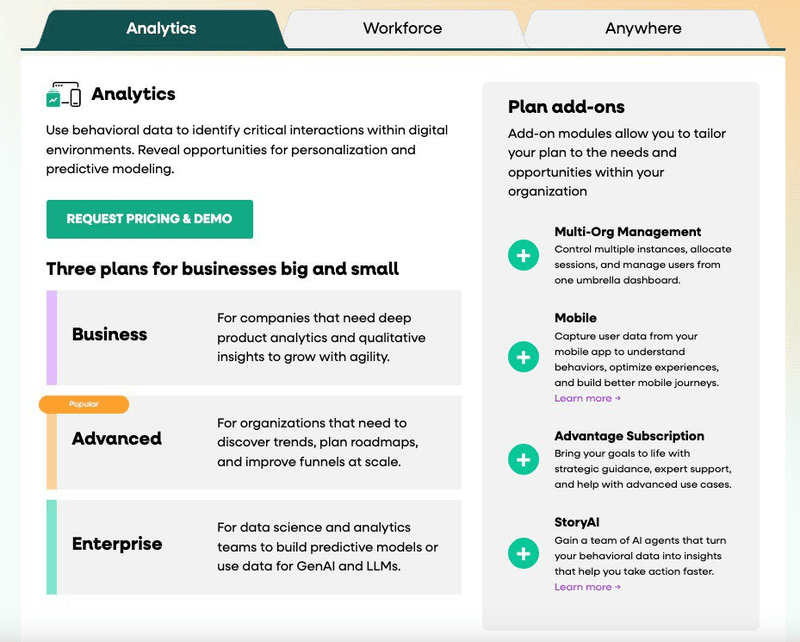
Task: Click Request Pricing & Demo
Action: (x=148, y=219)
